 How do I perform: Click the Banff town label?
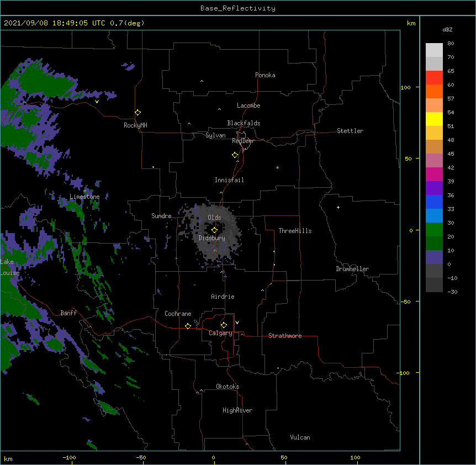pyautogui.click(x=68, y=313)
